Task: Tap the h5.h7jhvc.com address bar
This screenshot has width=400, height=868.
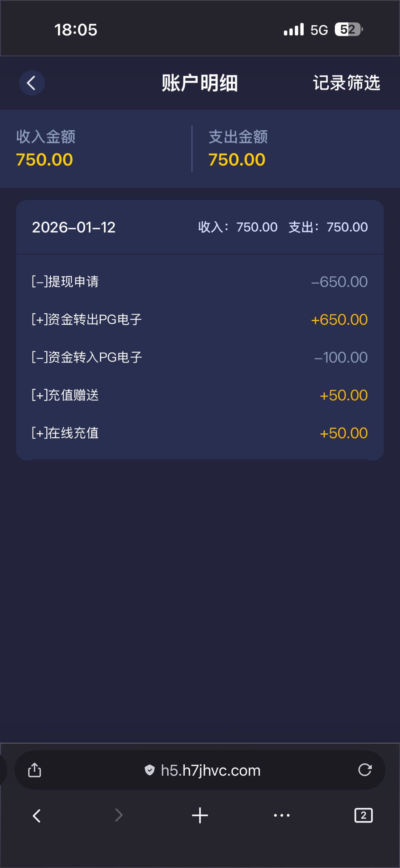Action: click(x=211, y=770)
